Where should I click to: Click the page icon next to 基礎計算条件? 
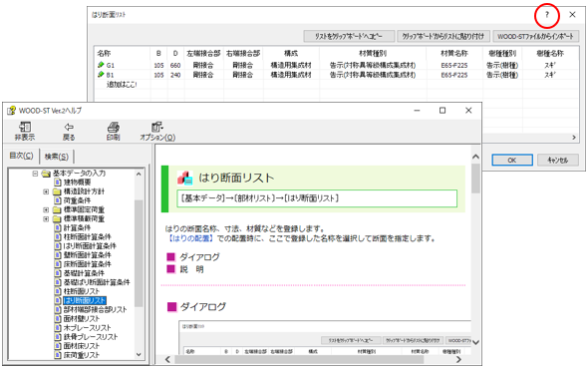[58, 273]
